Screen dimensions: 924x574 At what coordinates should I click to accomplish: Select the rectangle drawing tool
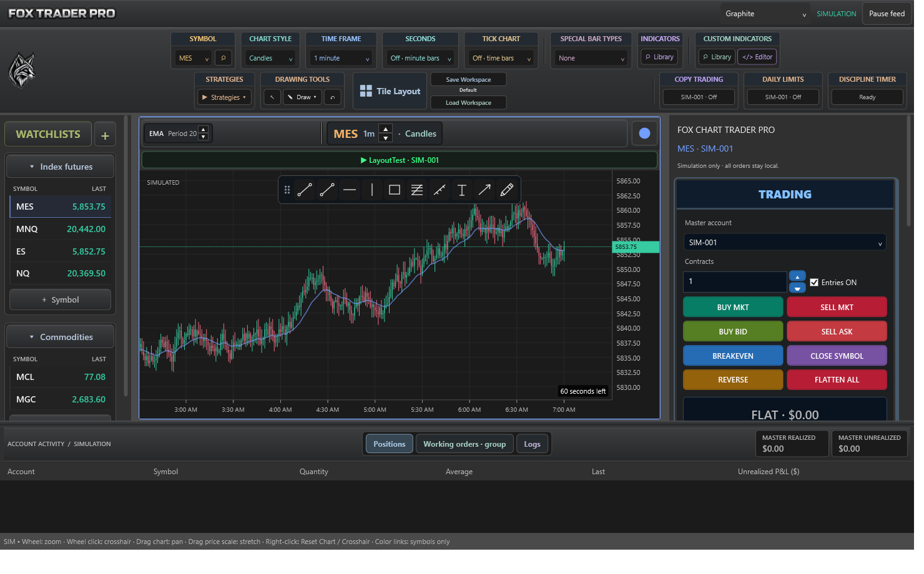(395, 190)
